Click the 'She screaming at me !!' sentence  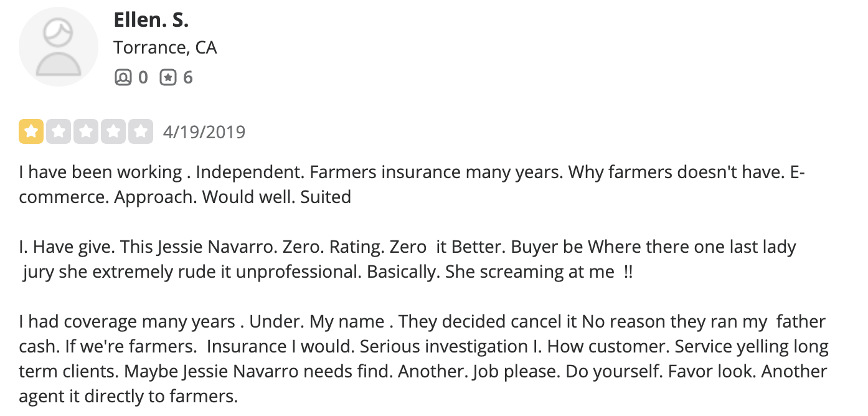(538, 272)
